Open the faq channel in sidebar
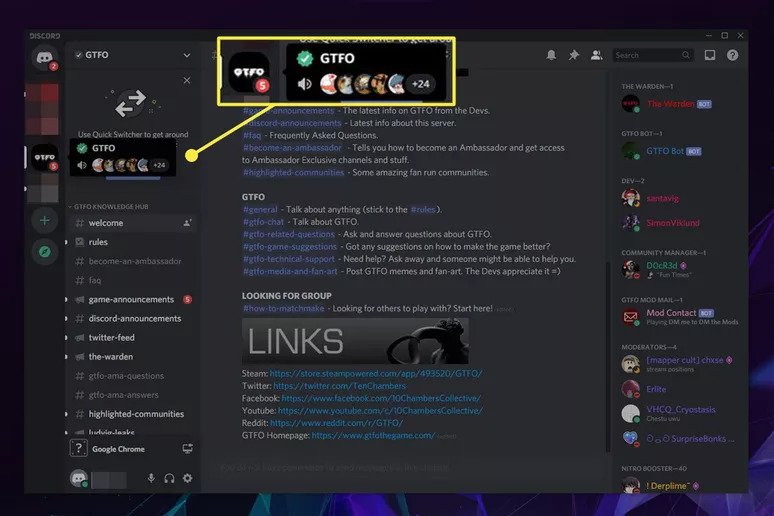Screen dimensions: 774x516 [x=133, y=280]
